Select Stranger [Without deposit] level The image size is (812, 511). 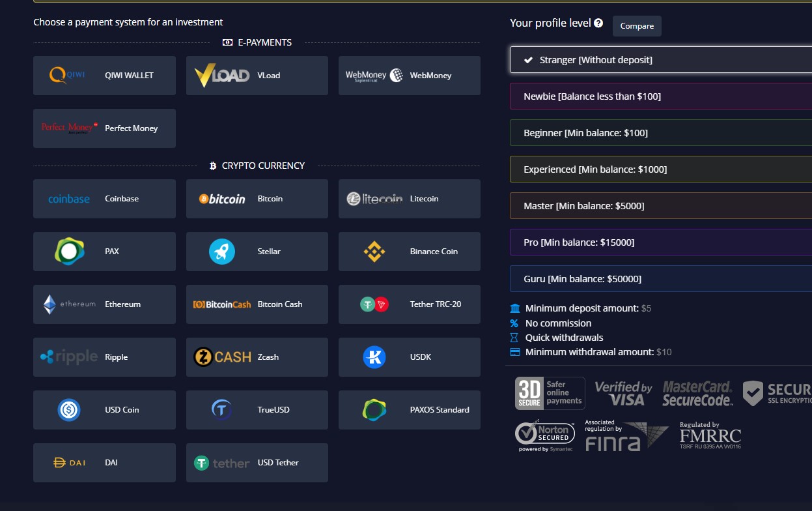[x=661, y=60]
